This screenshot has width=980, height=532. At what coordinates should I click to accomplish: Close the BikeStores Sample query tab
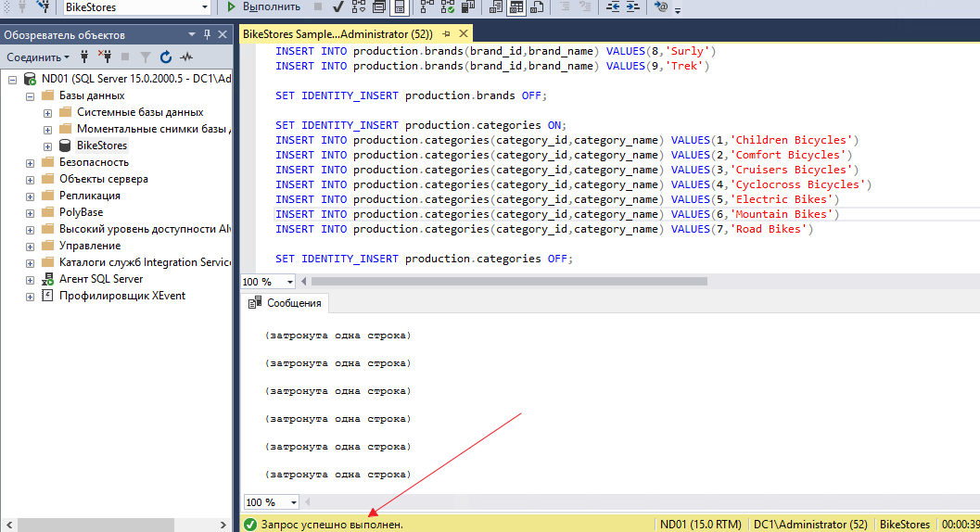click(x=464, y=33)
